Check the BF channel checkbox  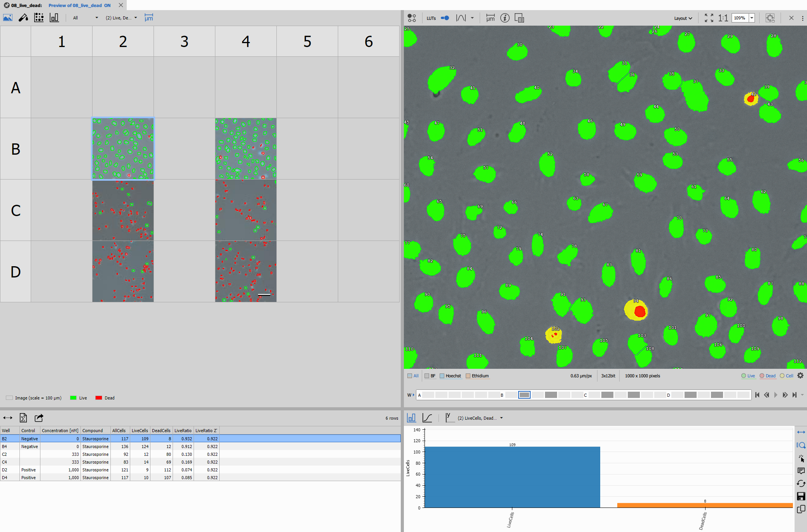426,375
